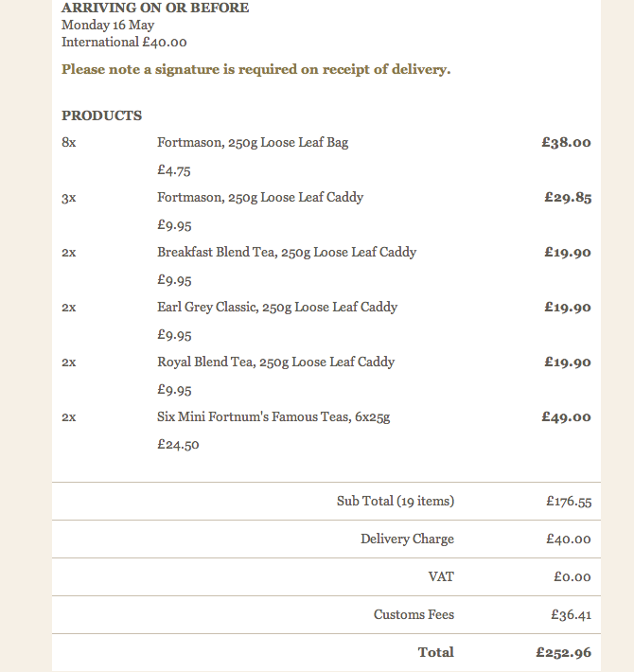The height and width of the screenshot is (672, 634).
Task: Click the ARRIVING ON OR BEFORE heading
Action: 155,8
